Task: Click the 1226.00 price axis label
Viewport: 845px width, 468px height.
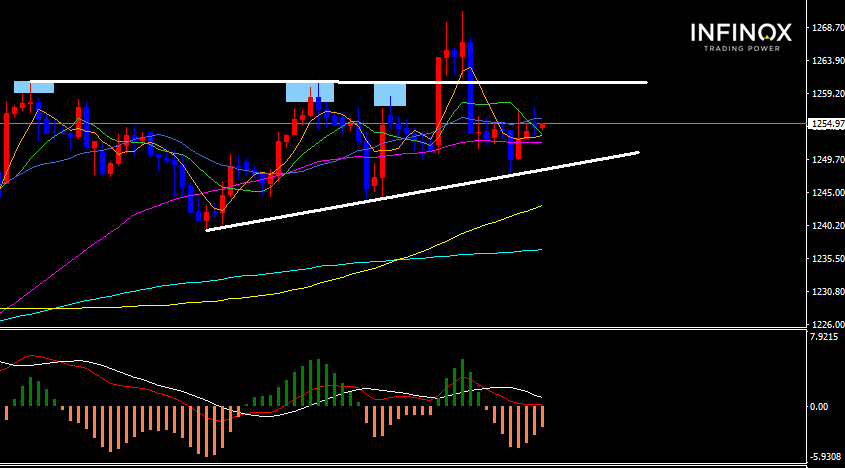Action: tap(828, 325)
